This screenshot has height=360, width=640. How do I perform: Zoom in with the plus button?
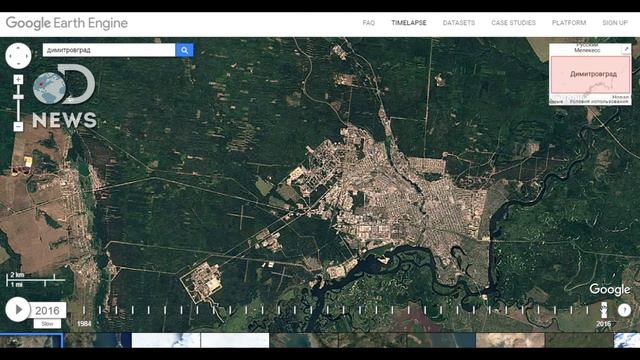18,79
